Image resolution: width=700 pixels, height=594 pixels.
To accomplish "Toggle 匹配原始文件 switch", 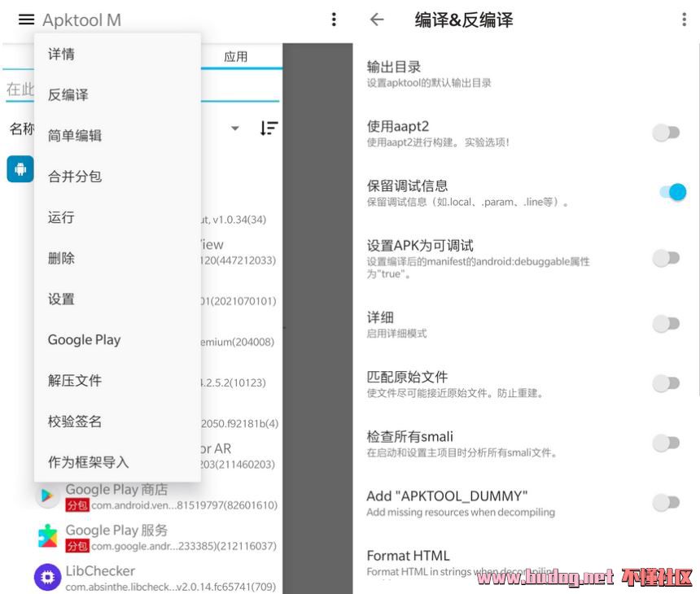I will point(666,383).
